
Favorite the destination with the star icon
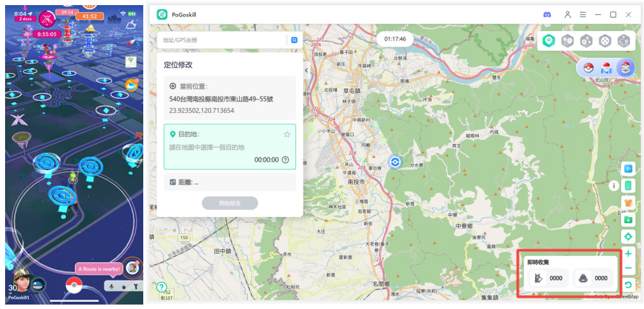coord(287,135)
